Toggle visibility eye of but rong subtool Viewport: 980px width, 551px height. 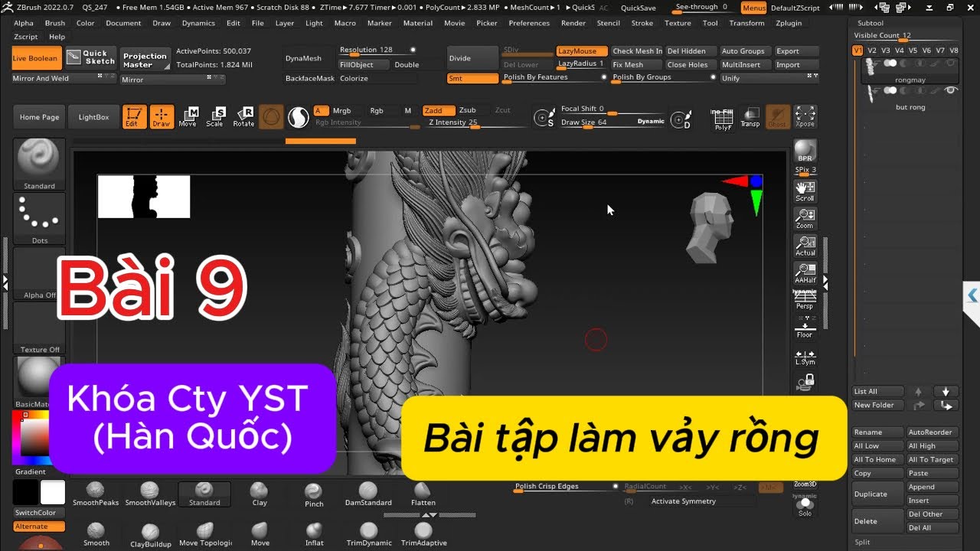(x=951, y=90)
